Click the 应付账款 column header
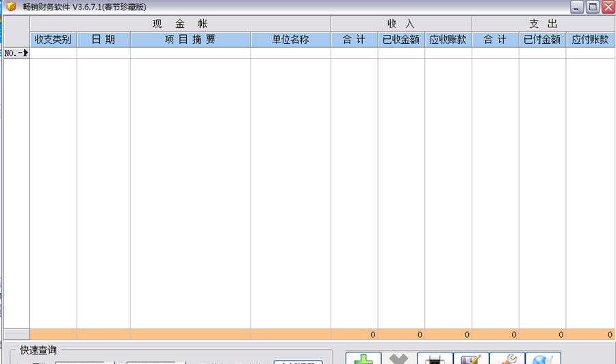 click(x=591, y=40)
